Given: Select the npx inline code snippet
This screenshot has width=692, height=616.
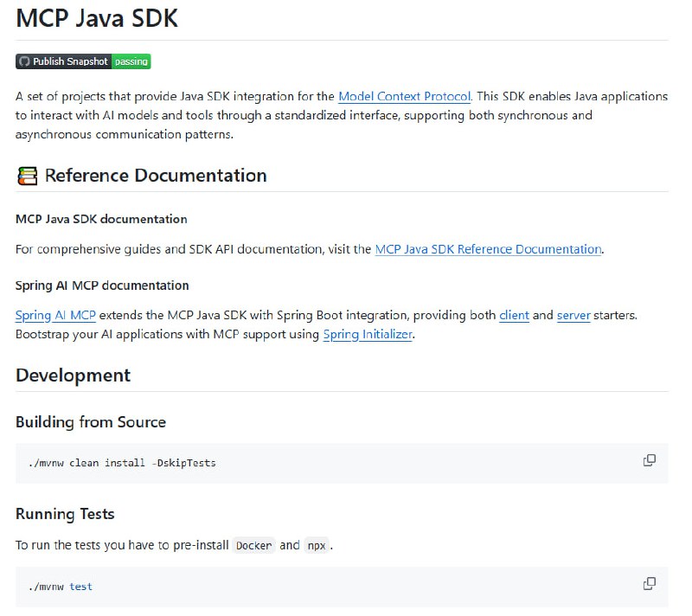Looking at the screenshot, I should [317, 545].
